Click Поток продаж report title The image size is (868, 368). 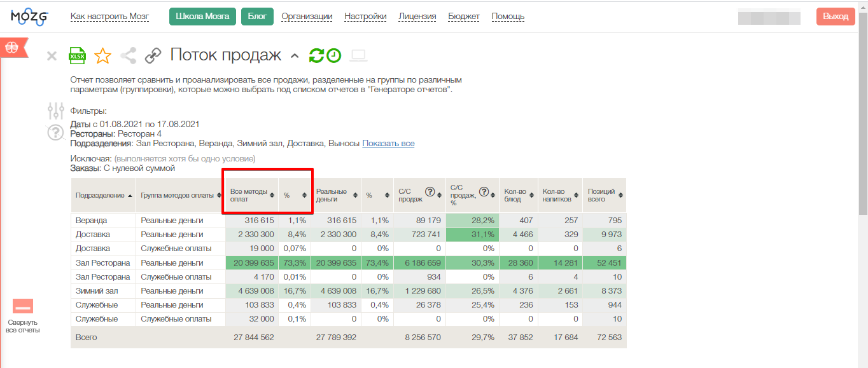(x=226, y=55)
